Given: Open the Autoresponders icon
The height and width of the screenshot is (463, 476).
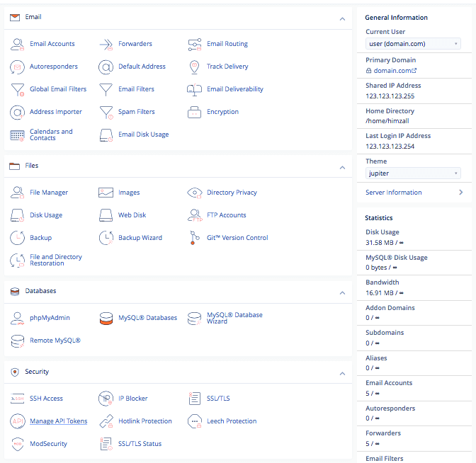Looking at the screenshot, I should [18, 67].
